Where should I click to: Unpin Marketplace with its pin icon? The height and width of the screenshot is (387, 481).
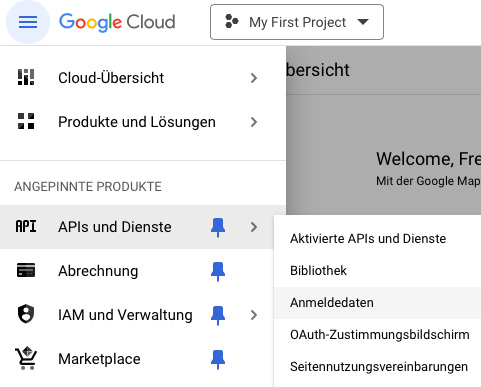218,359
